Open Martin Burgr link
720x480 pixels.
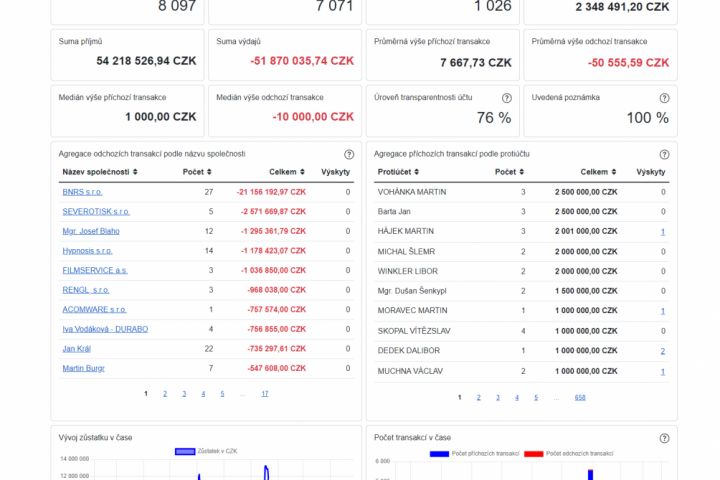click(x=84, y=368)
